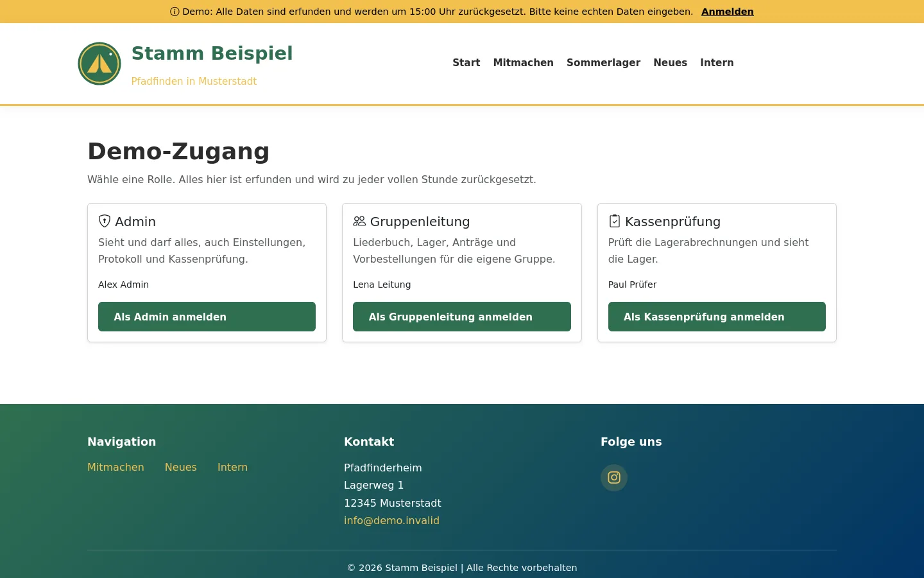
Task: Click Als Kassenprüfung anmelden button
Action: (717, 317)
